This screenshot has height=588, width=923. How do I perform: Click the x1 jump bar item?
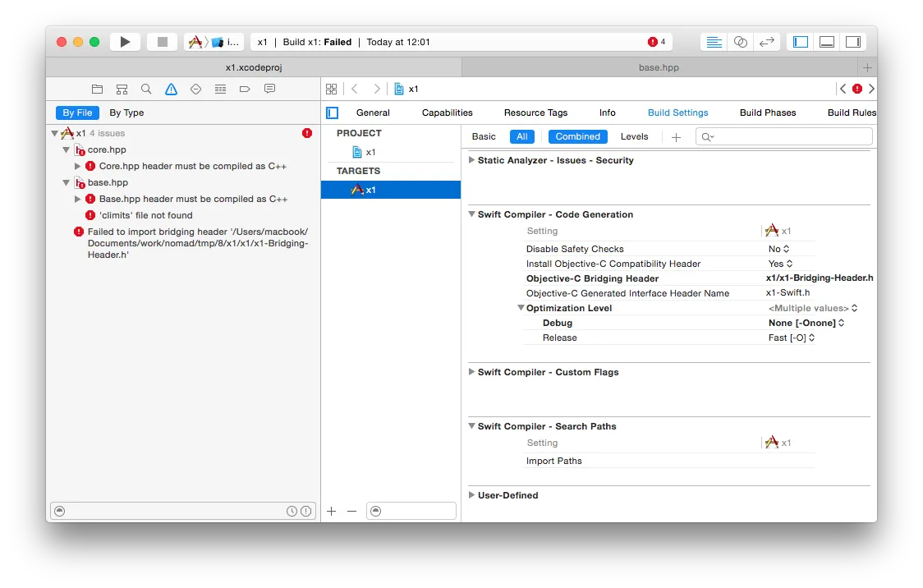[x=406, y=89]
